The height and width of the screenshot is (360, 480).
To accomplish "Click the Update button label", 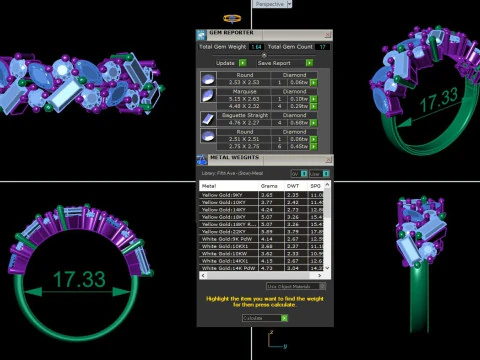I will click(225, 63).
